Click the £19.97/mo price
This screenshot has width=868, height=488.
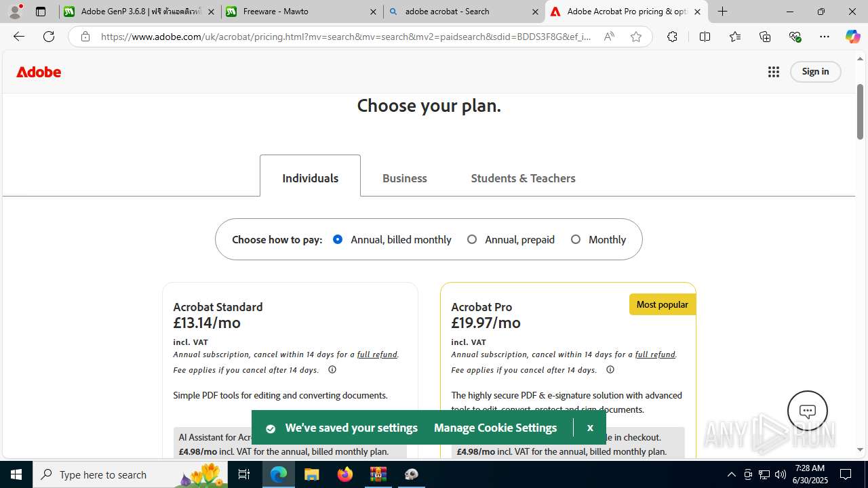(486, 323)
